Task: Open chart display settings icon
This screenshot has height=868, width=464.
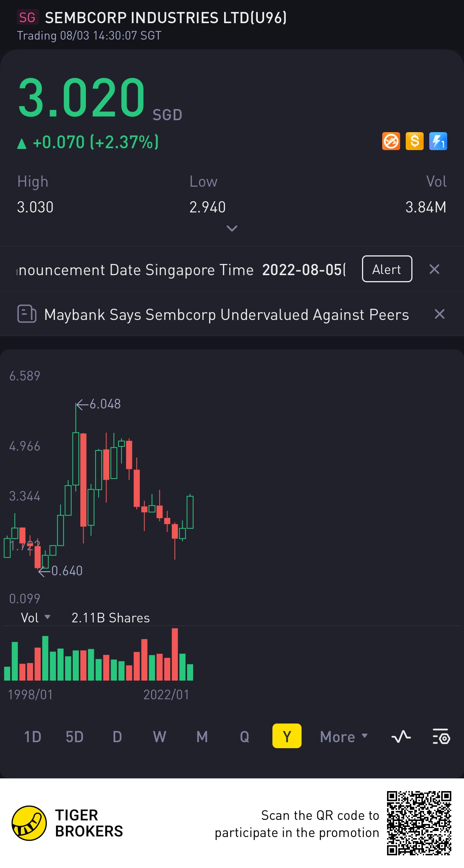Action: coord(441,737)
